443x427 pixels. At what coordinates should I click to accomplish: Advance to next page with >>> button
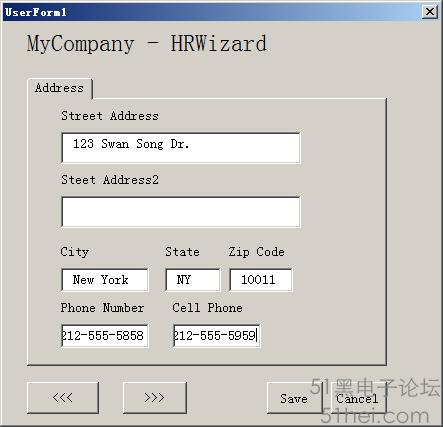coord(155,398)
